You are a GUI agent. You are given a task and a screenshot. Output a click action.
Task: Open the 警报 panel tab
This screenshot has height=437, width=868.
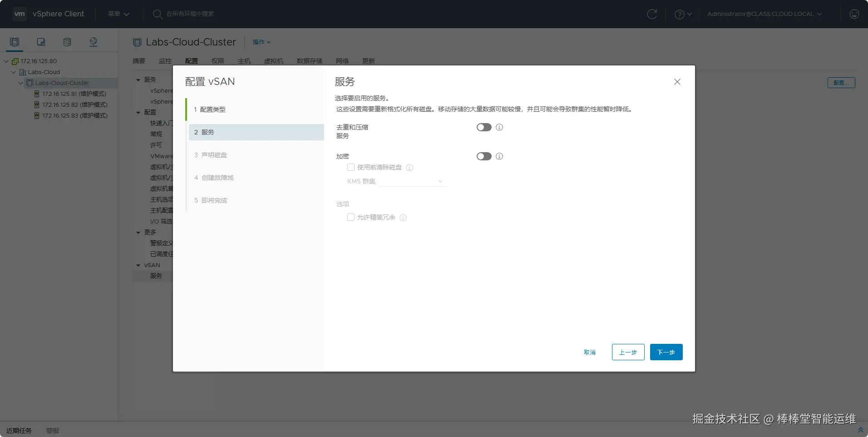click(x=53, y=431)
